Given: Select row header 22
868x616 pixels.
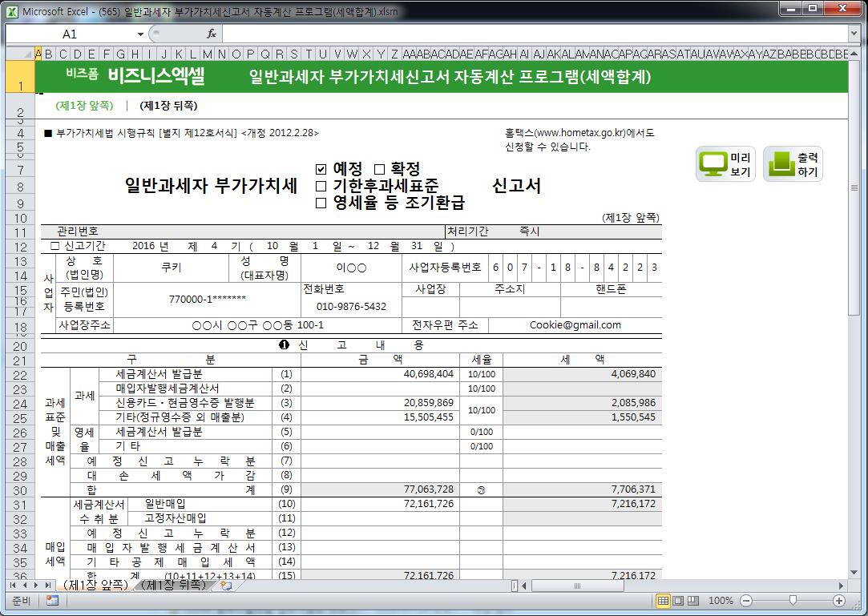Looking at the screenshot, I should pyautogui.click(x=20, y=375).
